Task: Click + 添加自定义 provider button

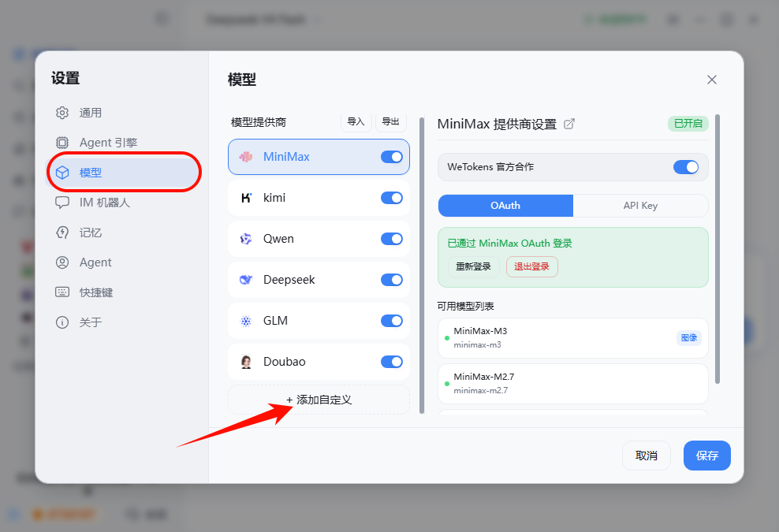Action: click(x=319, y=400)
